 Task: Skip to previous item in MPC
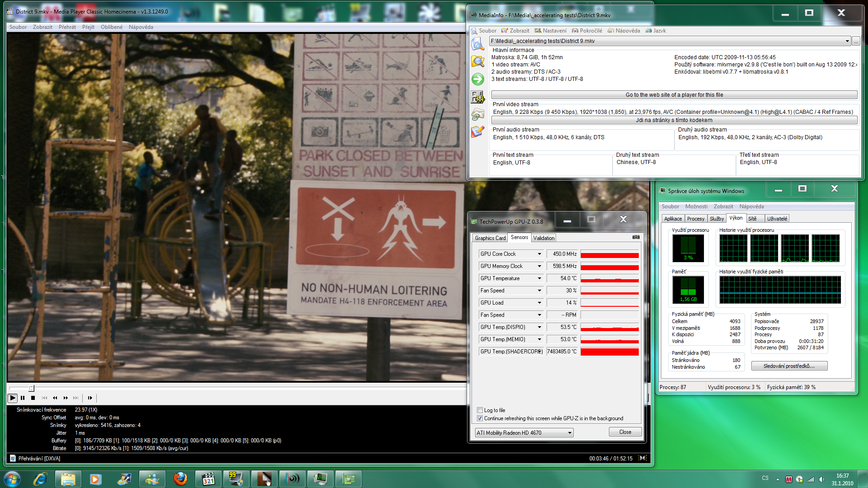(x=44, y=398)
